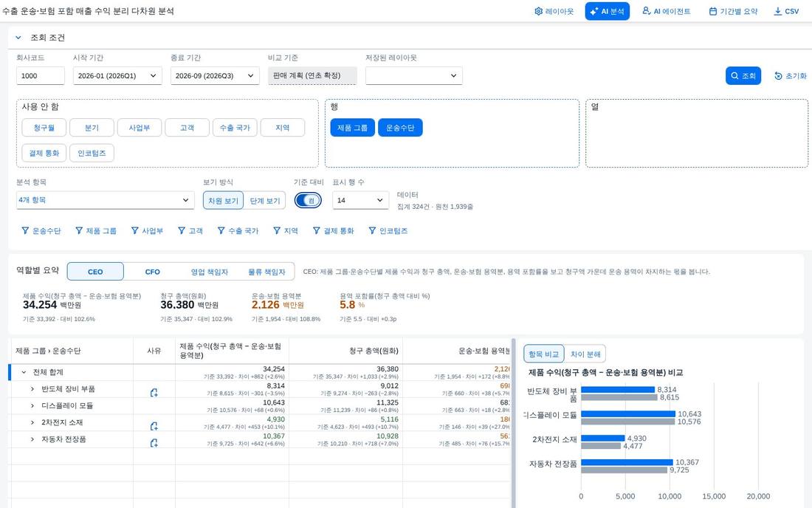
Task: Click the 결제 통화 dimension chip
Action: pos(44,153)
